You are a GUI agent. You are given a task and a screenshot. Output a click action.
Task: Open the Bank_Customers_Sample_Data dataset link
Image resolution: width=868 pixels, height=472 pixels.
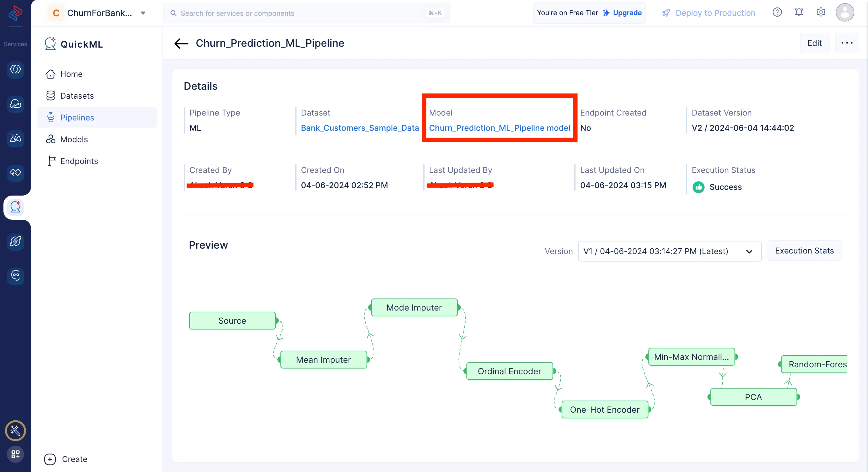360,128
